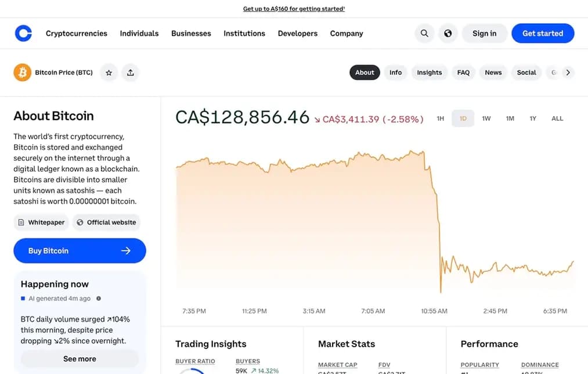Open the Official website link
Image resolution: width=588 pixels, height=374 pixels.
(106, 222)
